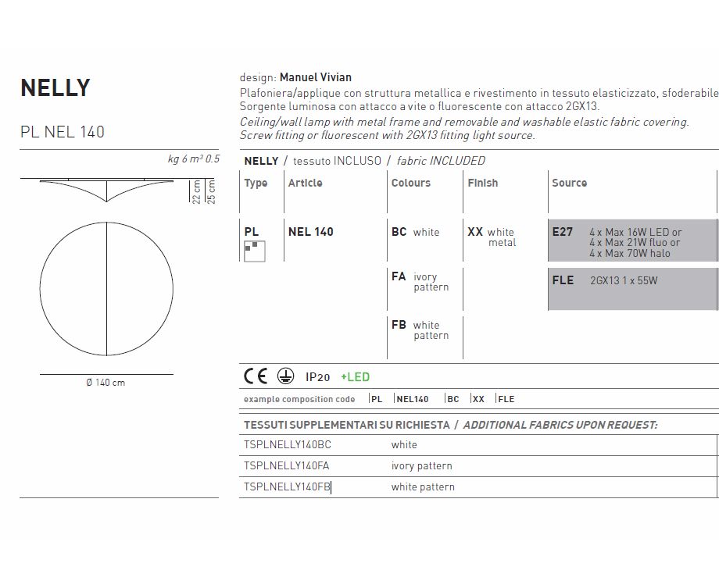Viewport: 719px width, 588px height.
Task: Click the PL ceiling mounting type icon
Action: (x=254, y=251)
